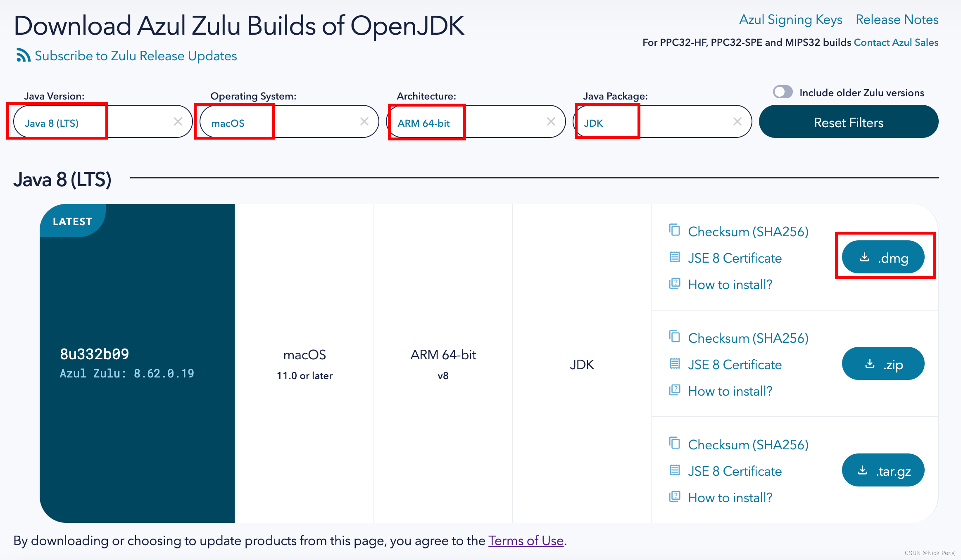The height and width of the screenshot is (560, 961).
Task: Download the .dmg installer
Action: pyautogui.click(x=883, y=257)
